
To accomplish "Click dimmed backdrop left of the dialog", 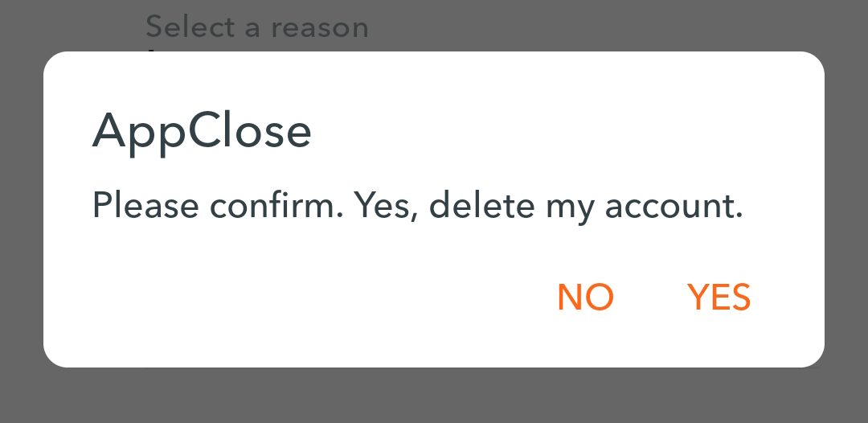I will [21, 211].
